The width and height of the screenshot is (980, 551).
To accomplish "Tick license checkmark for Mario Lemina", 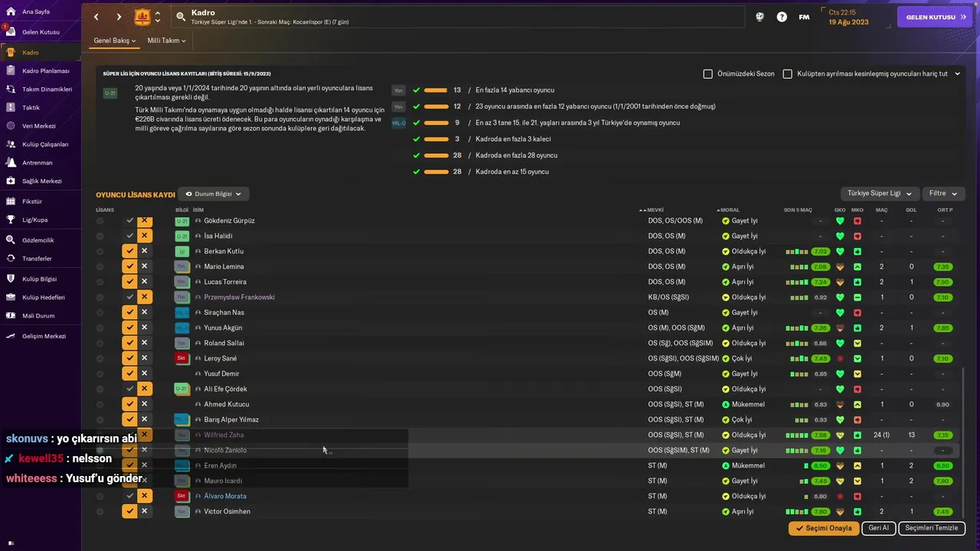I will 129,266.
